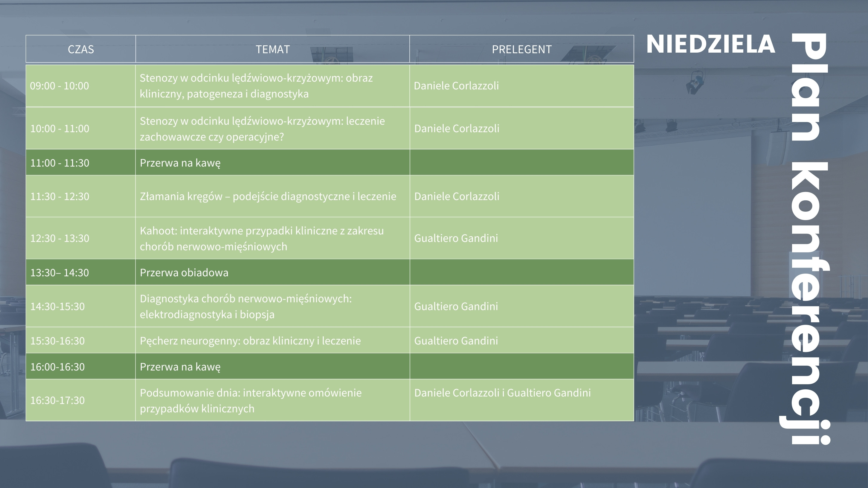868x488 pixels.
Task: Click the CZAS column header
Action: pos(81,49)
